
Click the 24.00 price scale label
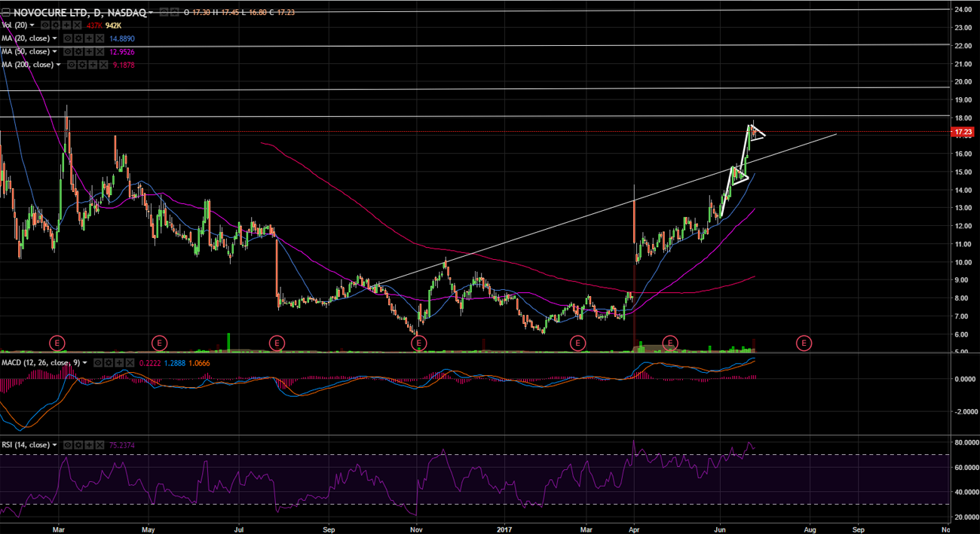[x=963, y=10]
